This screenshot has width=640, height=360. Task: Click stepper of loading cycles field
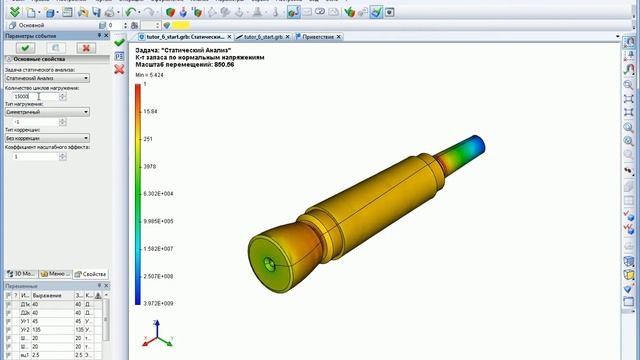tap(62, 97)
